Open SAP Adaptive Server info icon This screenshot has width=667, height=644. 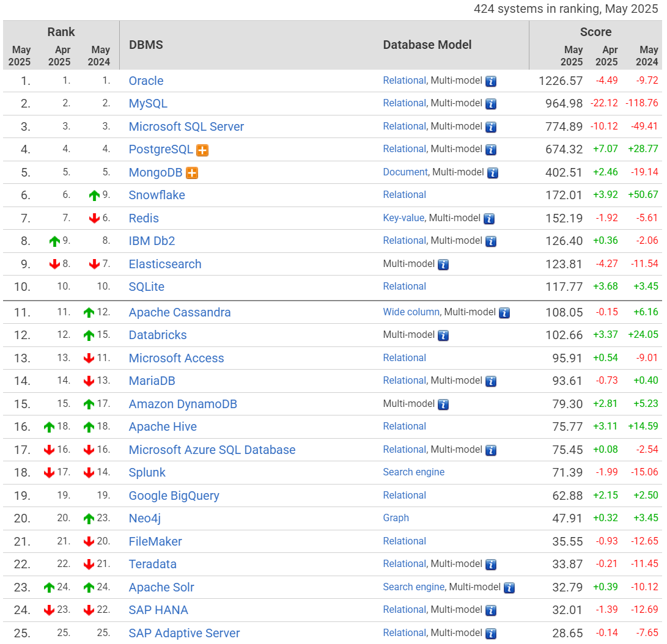tap(491, 634)
